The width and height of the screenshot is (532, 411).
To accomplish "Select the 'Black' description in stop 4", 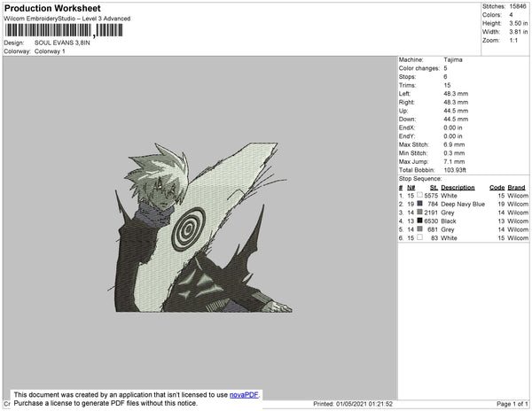I will [x=449, y=221].
